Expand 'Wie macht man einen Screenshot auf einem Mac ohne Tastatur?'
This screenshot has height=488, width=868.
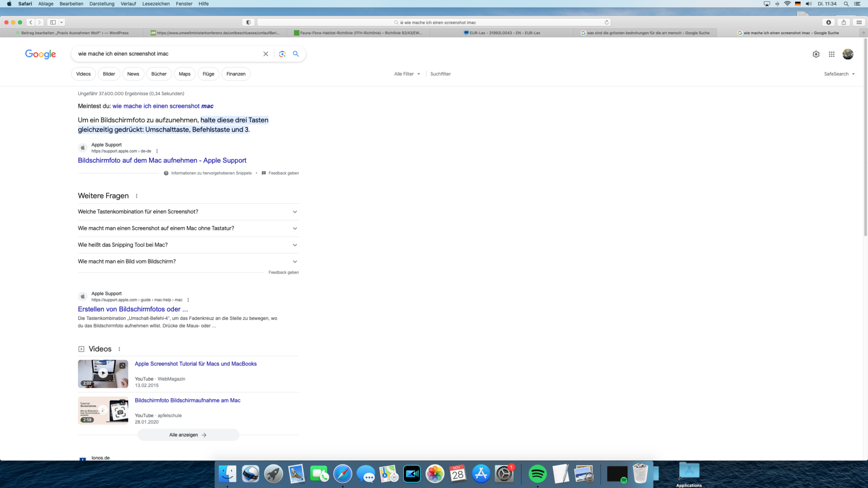click(x=188, y=228)
